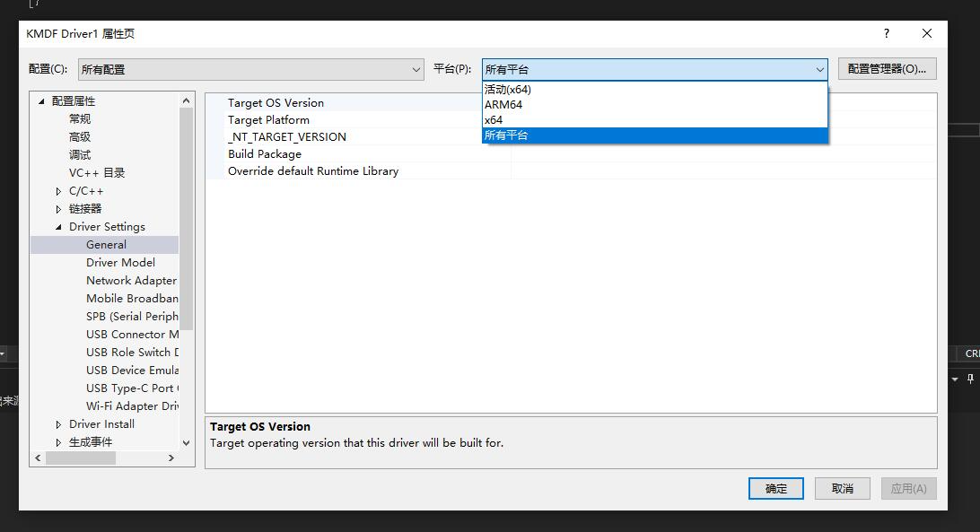Open the VC++ 目录 settings page
This screenshot has height=532, width=980.
[97, 173]
